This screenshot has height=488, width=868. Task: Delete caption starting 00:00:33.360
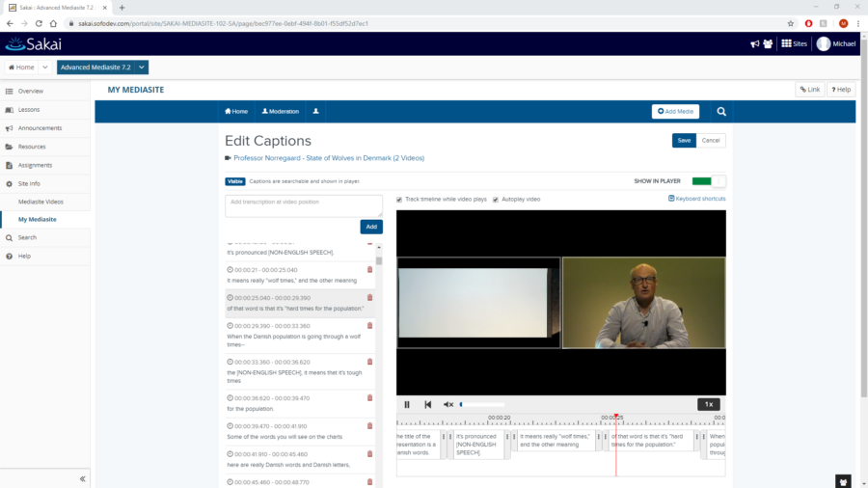pos(369,362)
